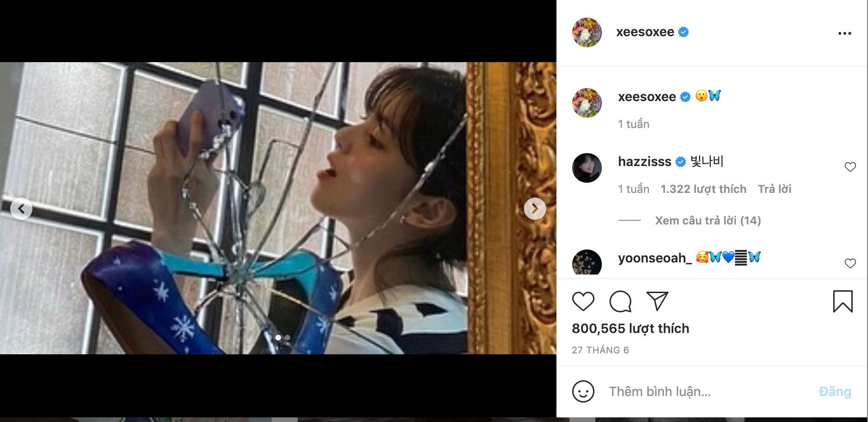Open yoonseoah_ profile username
The image size is (868, 422).
pyautogui.click(x=655, y=258)
